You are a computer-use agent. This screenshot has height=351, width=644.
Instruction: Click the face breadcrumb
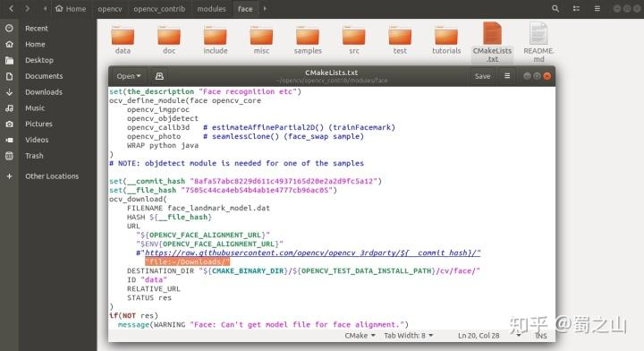(x=245, y=9)
